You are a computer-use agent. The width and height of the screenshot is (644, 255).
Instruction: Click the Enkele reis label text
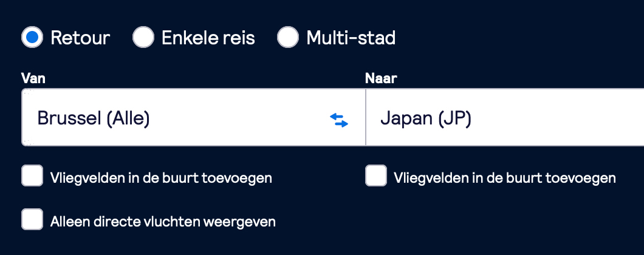pos(208,38)
